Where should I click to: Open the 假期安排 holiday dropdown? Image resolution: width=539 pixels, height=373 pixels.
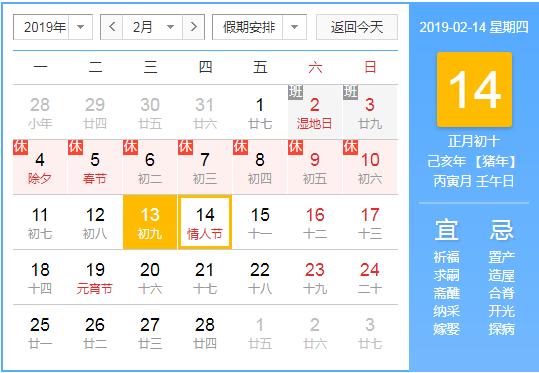[x=259, y=27]
